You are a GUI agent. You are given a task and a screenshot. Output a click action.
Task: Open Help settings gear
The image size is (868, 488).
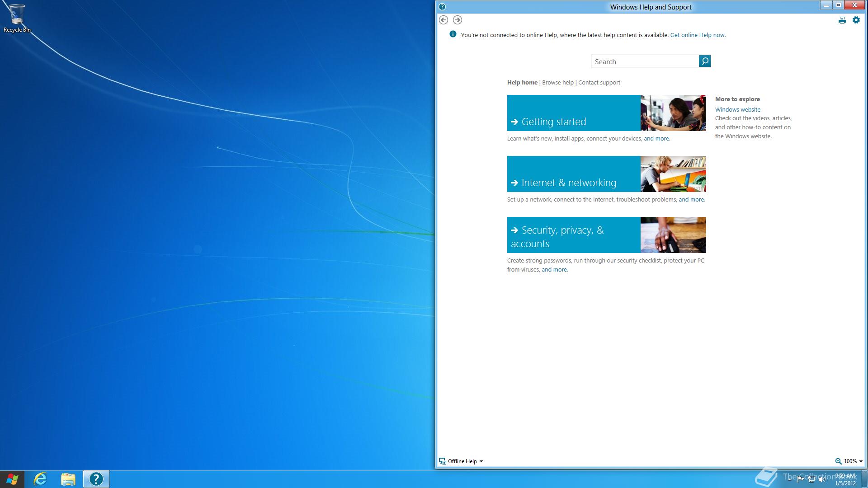pyautogui.click(x=856, y=20)
